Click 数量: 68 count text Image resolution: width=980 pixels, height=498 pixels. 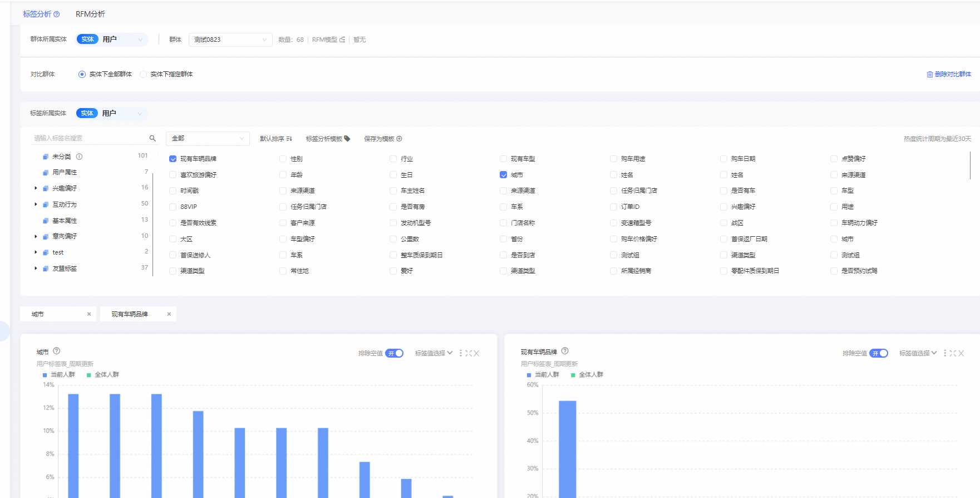pyautogui.click(x=291, y=40)
